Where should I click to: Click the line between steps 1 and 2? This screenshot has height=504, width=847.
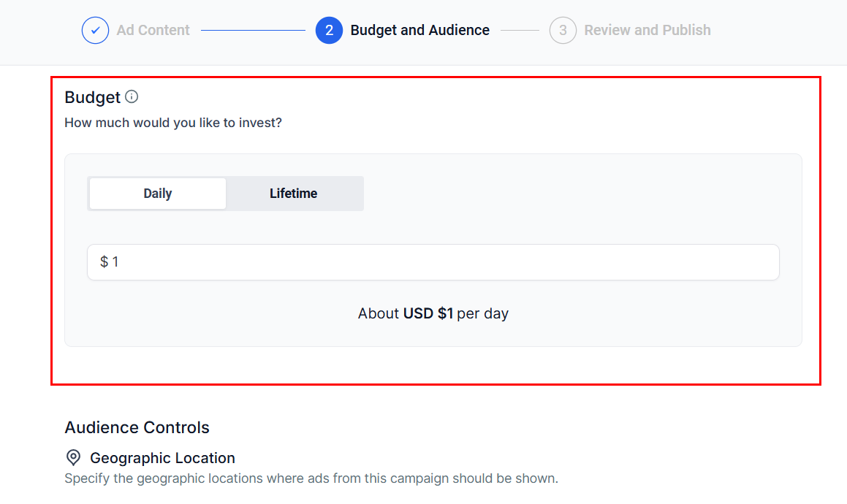(x=253, y=31)
